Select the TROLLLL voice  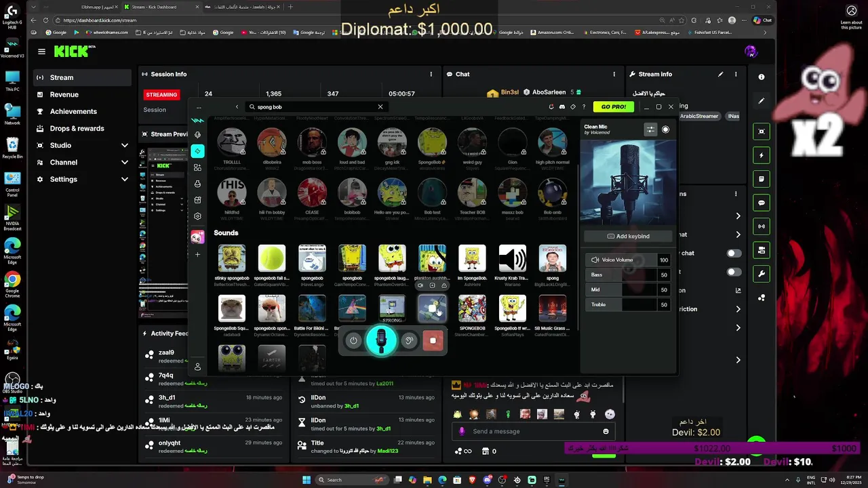click(x=232, y=143)
